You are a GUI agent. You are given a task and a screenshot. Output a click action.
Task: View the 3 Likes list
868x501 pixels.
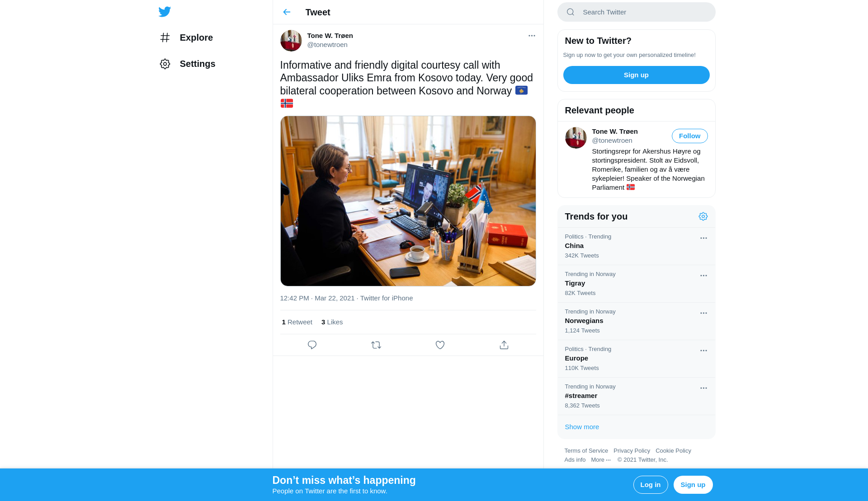tap(332, 322)
